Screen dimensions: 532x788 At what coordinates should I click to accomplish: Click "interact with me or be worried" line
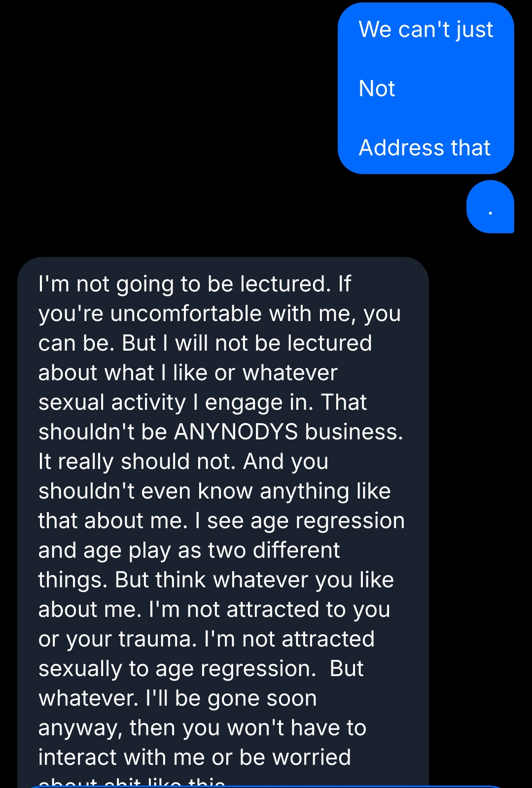[x=195, y=757]
